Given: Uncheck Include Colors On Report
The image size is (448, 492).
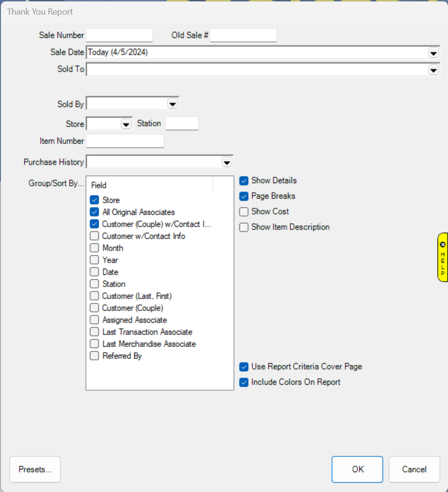Looking at the screenshot, I should click(244, 383).
